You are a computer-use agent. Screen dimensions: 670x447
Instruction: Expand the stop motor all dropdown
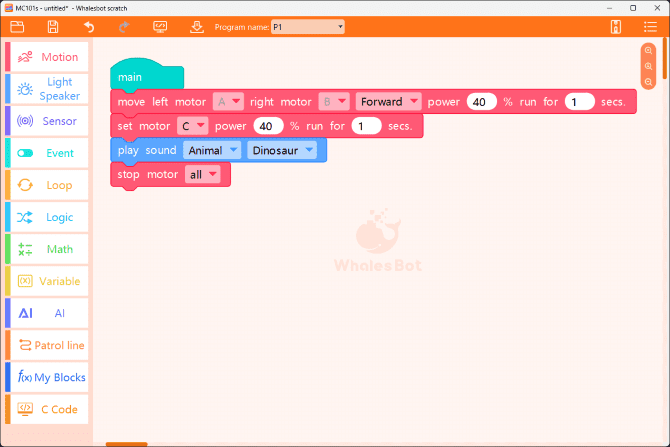click(x=203, y=174)
